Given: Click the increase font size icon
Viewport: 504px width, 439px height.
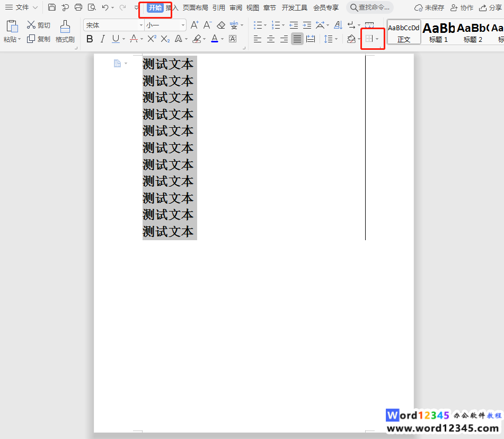Looking at the screenshot, I should click(194, 25).
